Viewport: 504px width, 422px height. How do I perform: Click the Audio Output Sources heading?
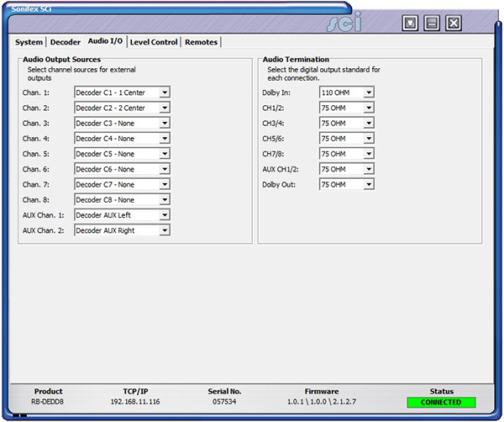pyautogui.click(x=61, y=60)
